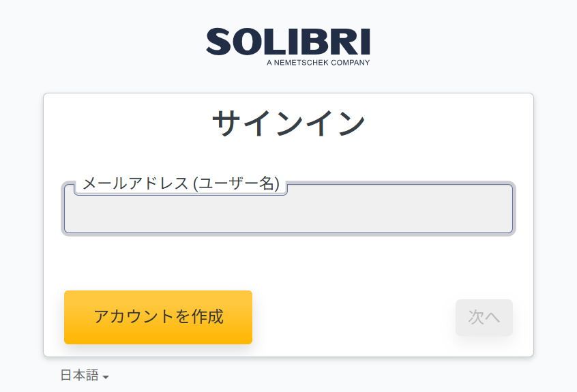Place cursor in the username entry field
This screenshot has height=392, width=577.
pyautogui.click(x=288, y=209)
